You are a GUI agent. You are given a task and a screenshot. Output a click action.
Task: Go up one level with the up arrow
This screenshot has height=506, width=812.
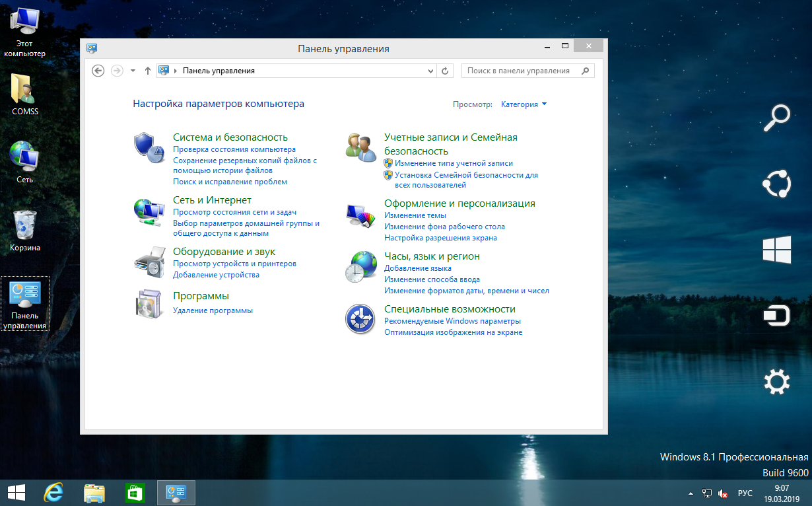(148, 71)
